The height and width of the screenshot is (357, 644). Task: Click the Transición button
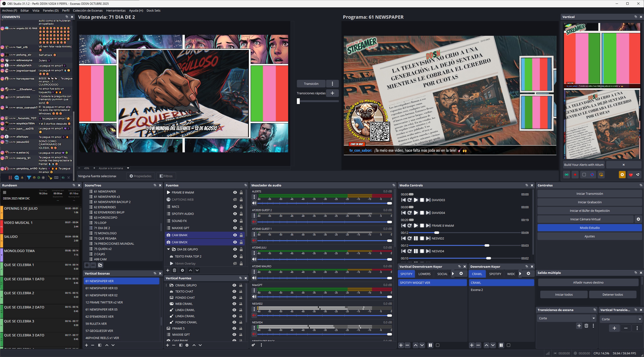[311, 84]
